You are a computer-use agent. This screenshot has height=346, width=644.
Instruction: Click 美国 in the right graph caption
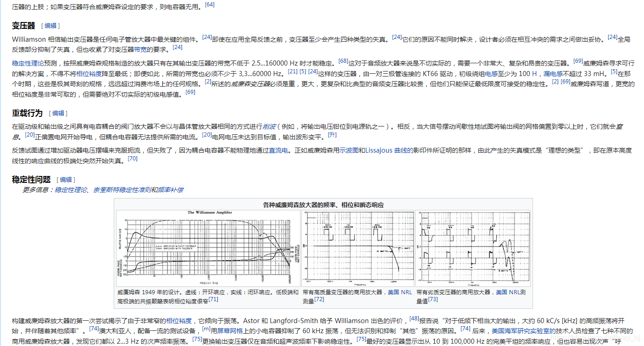coord(502,292)
